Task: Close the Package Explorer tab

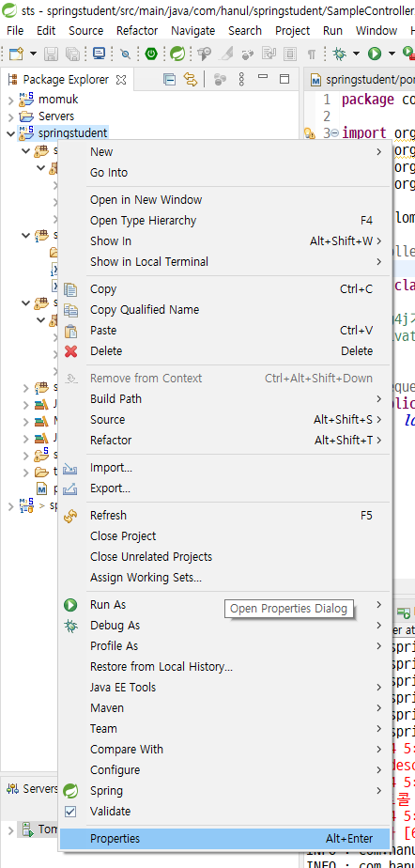Action: point(120,80)
